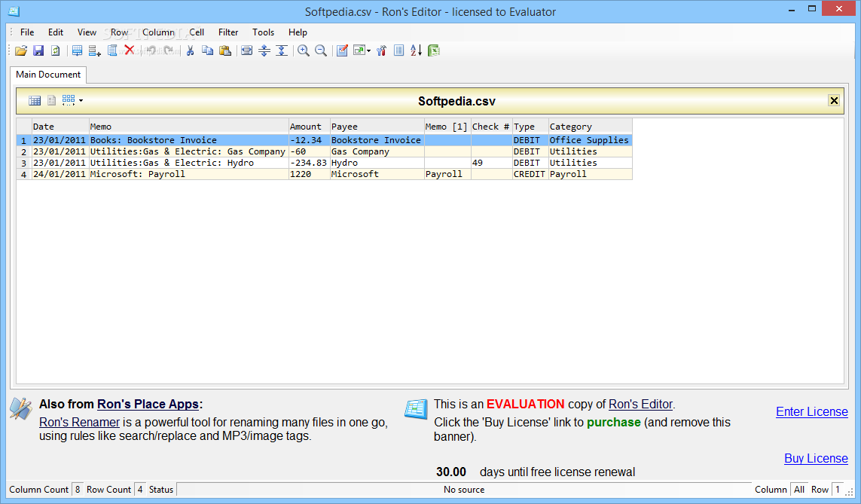Select the cell 'Gas Company' in Payee
This screenshot has width=861, height=504.
click(377, 151)
